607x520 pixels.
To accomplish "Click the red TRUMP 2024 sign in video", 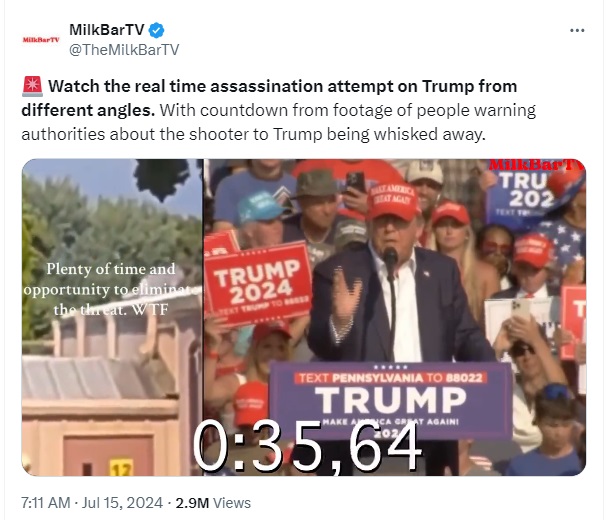I will (x=259, y=284).
